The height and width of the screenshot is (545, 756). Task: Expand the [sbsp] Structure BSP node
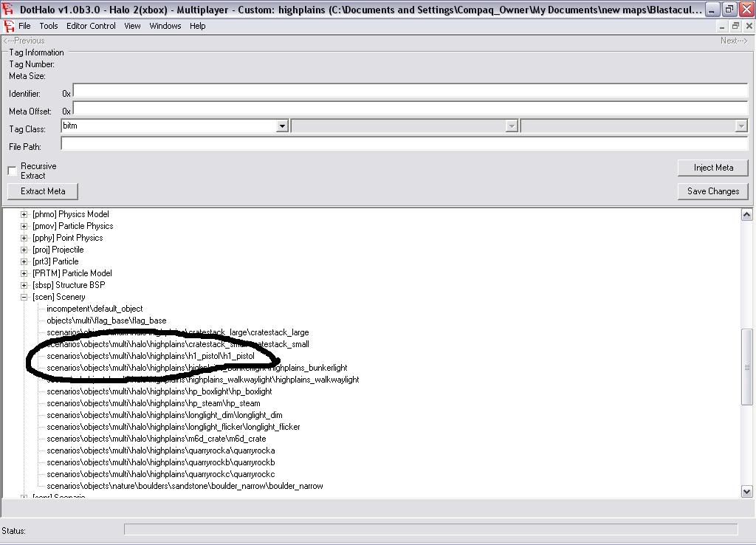24,285
